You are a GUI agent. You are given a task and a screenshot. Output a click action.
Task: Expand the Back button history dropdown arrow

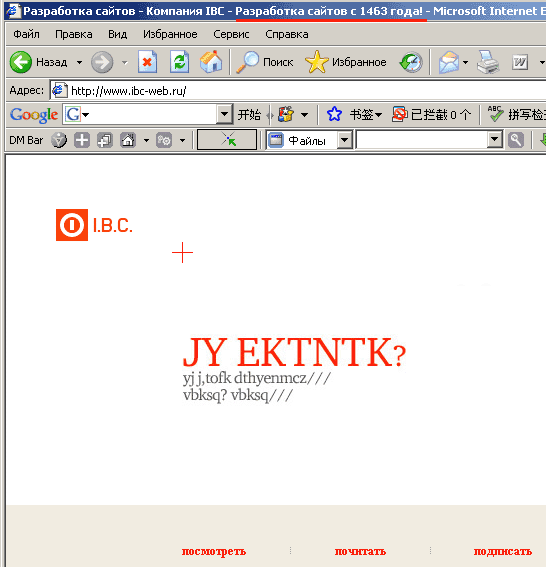[79, 63]
